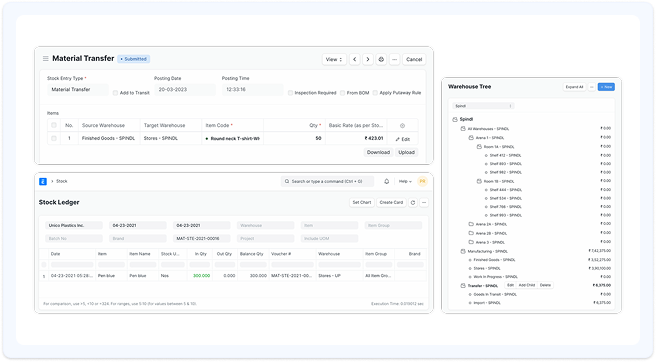Tick the Stock Ledger filter row checkbox
This screenshot has width=656, height=362.
click(44, 264)
